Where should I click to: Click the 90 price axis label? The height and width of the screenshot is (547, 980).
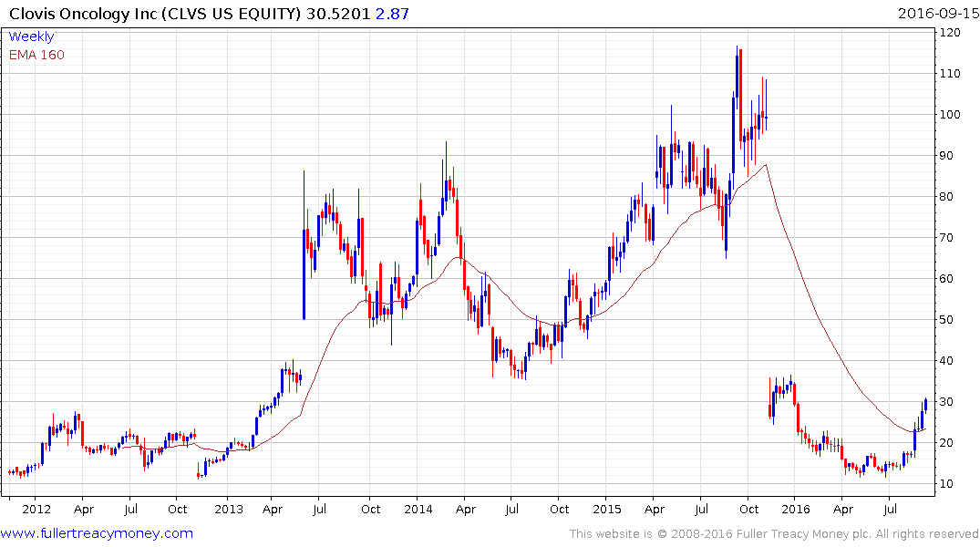point(947,156)
